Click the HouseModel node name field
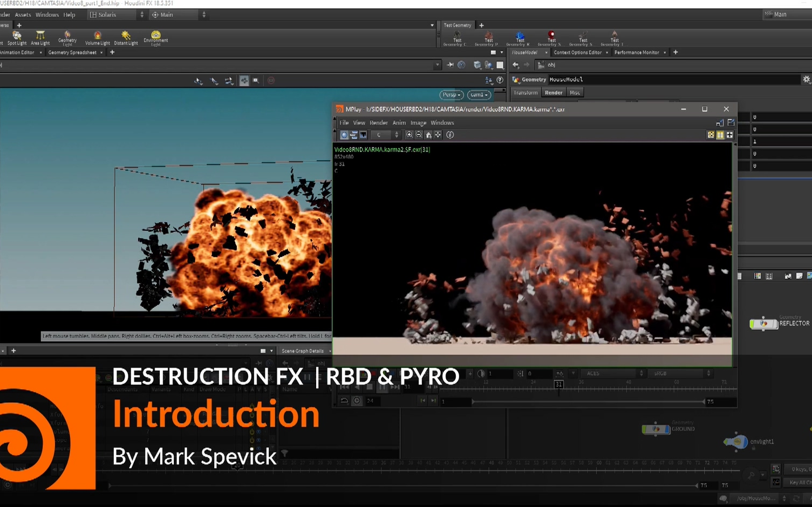812x507 pixels. tap(673, 79)
